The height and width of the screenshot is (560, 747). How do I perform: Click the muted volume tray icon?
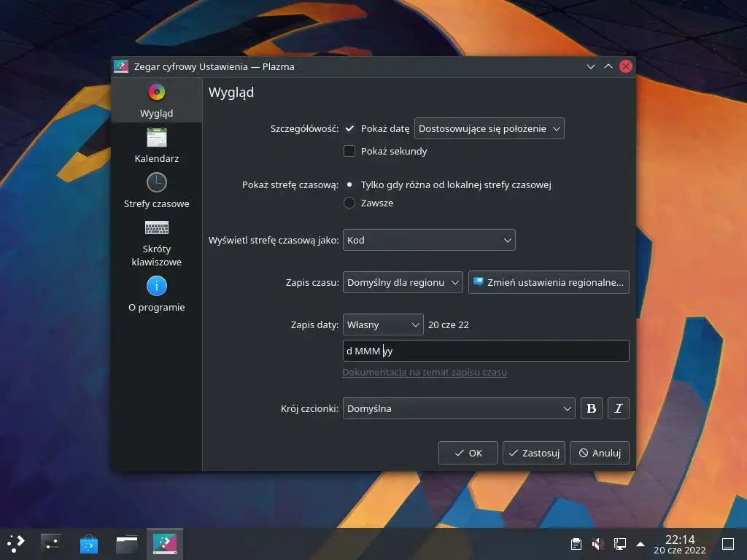pos(598,543)
